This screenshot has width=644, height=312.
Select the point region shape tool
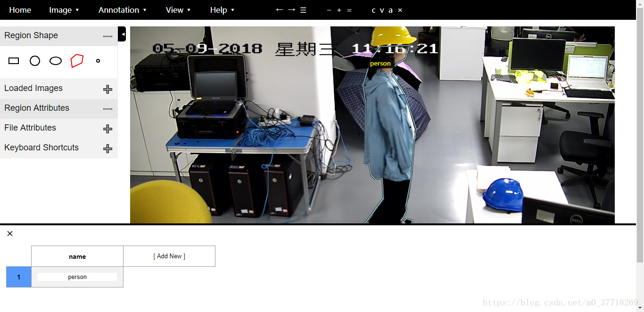(x=98, y=61)
